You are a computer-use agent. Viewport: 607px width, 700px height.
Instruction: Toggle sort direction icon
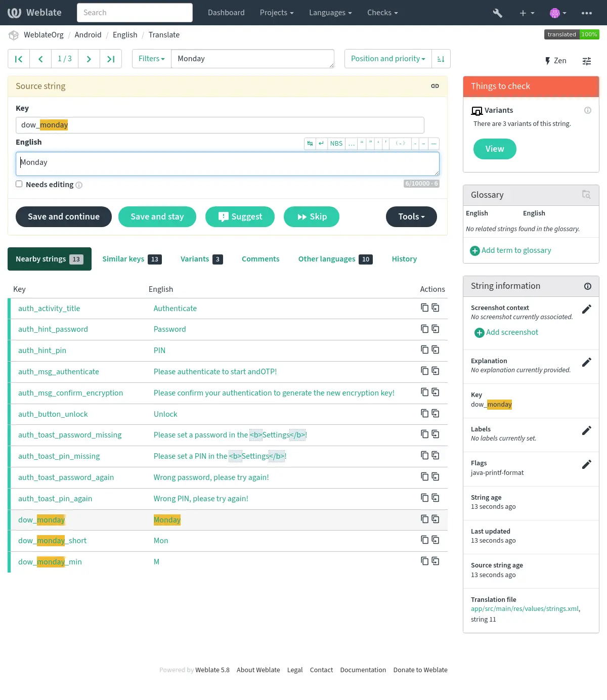pyautogui.click(x=441, y=59)
